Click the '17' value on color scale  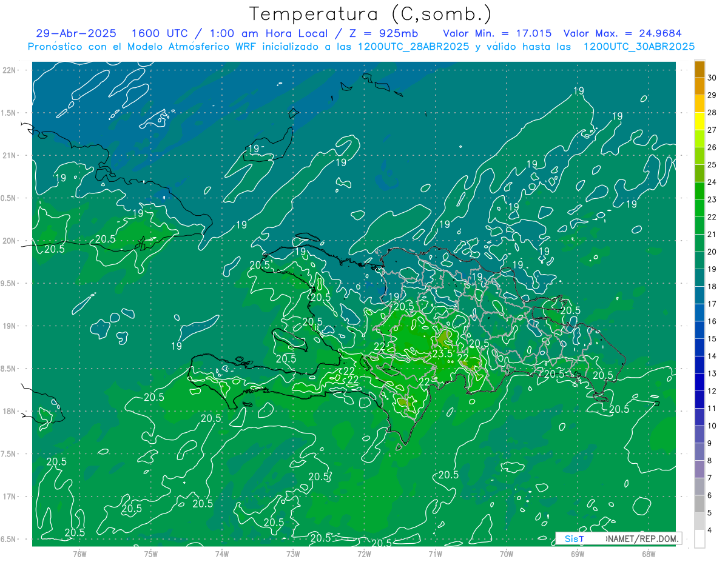[x=712, y=304]
